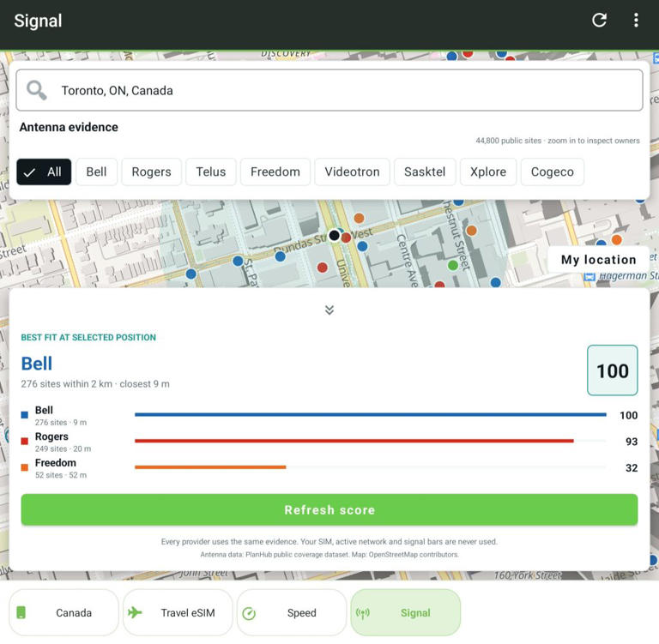
Task: Click the Toronto, ON, Canada search field
Action: coord(329,90)
